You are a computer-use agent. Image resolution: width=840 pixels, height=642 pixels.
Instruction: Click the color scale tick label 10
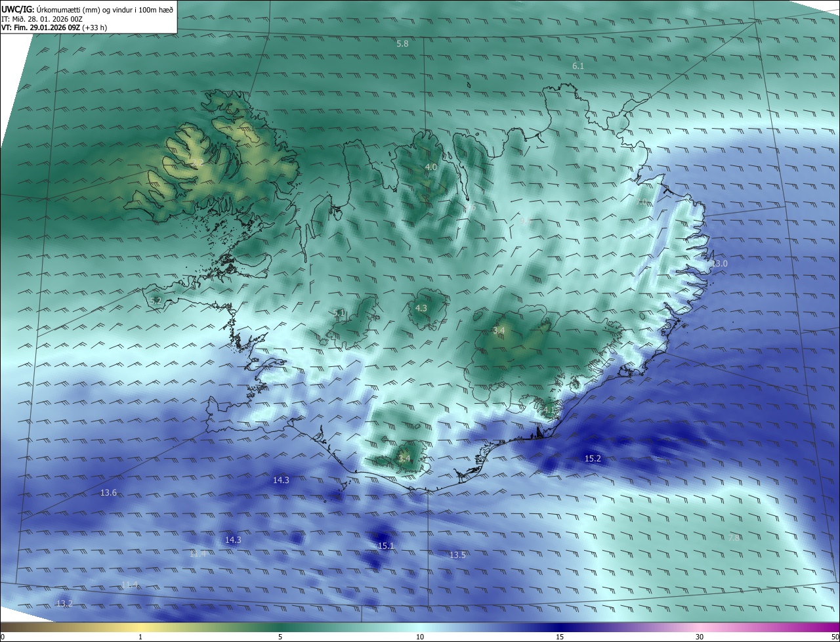tap(420, 637)
